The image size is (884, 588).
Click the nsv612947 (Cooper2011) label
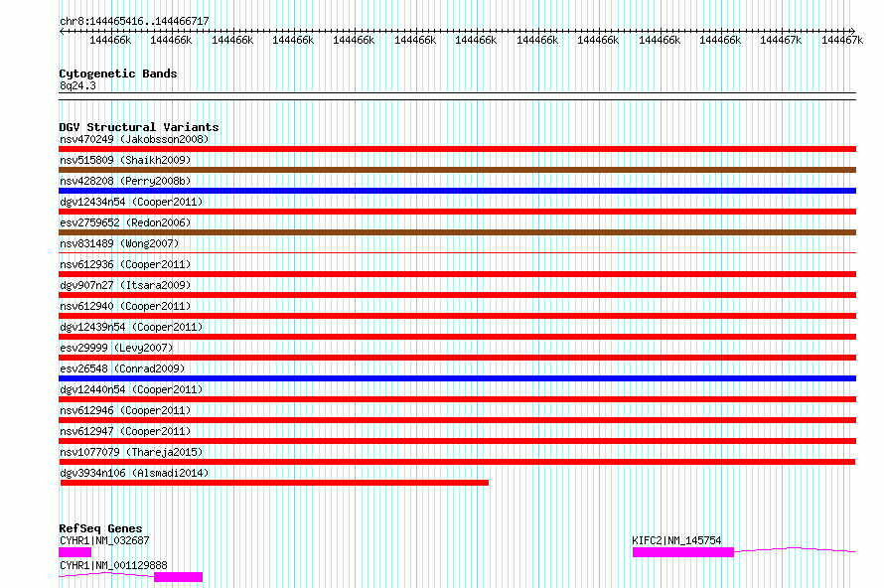[x=125, y=431]
